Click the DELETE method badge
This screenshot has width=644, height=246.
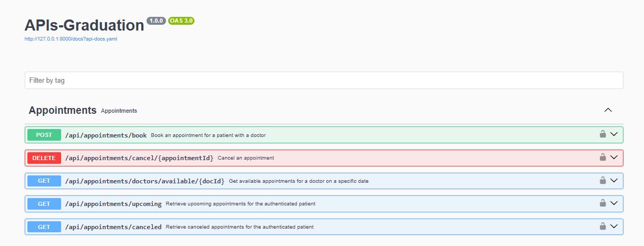[44, 158]
